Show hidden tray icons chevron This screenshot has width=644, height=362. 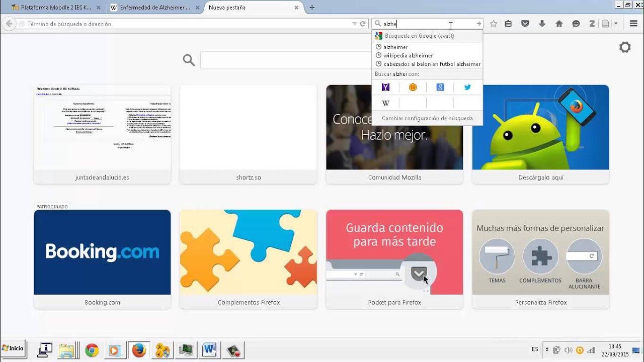point(547,349)
